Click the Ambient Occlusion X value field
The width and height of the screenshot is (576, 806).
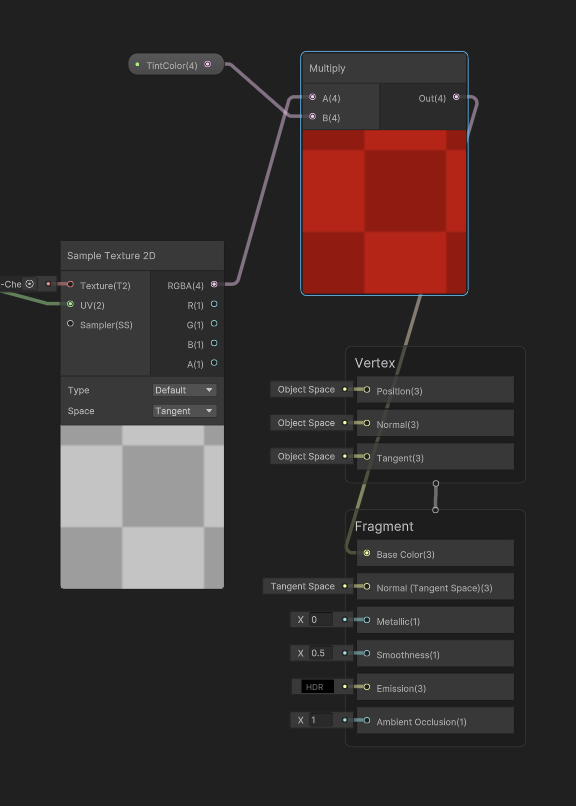coord(321,720)
